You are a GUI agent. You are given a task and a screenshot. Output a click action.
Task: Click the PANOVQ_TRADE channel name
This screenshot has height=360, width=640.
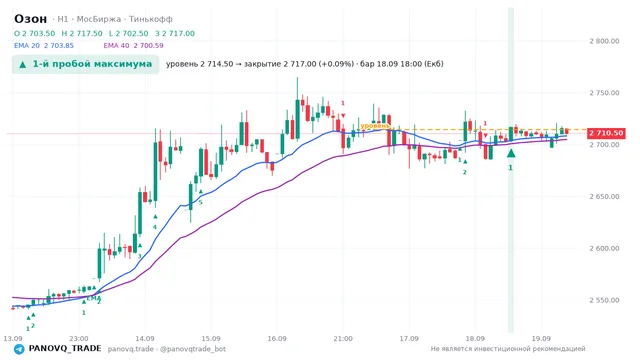pyautogui.click(x=65, y=349)
